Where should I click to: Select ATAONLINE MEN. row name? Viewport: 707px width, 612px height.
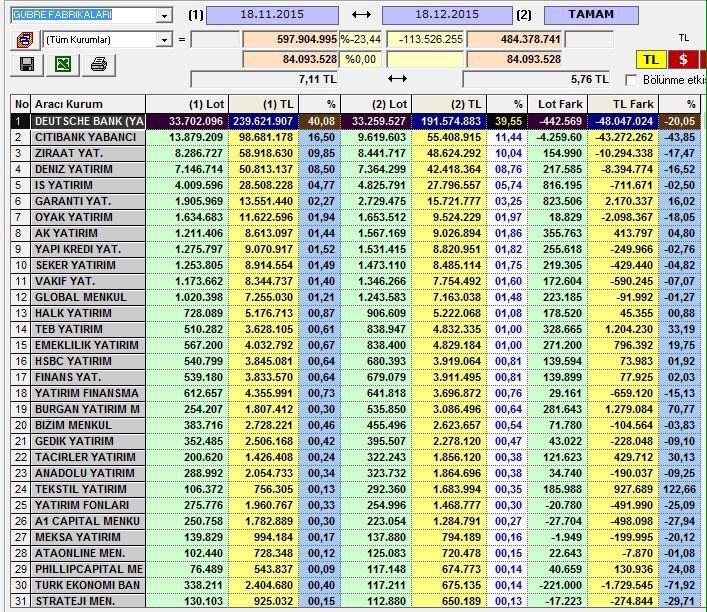(x=88, y=553)
